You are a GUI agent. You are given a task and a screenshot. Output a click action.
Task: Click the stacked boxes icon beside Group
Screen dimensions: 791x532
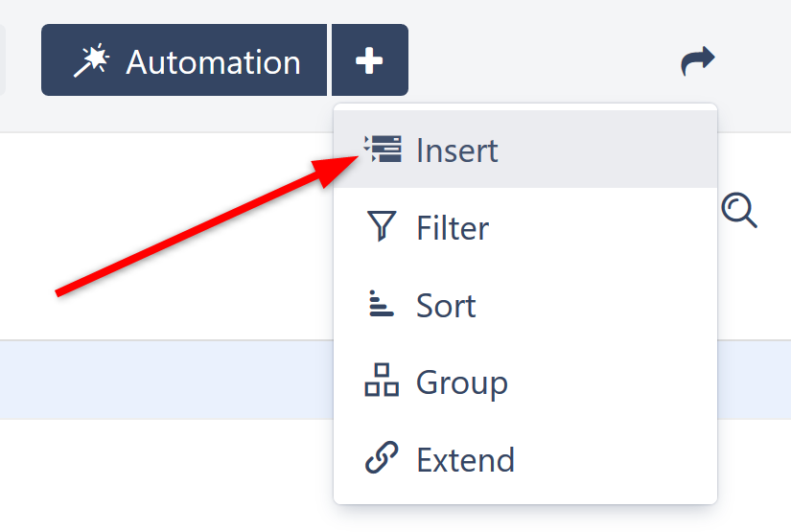point(382,381)
